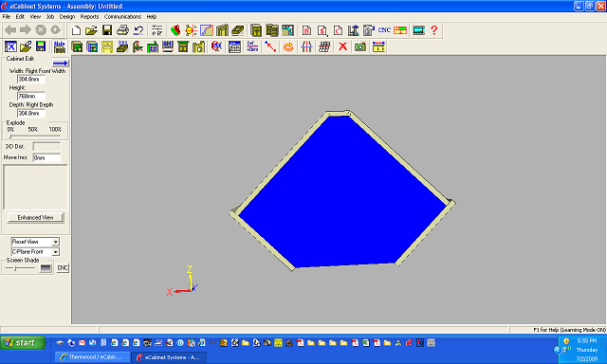This screenshot has width=607, height=364.
Task: Click the red question mark Help icon
Action: 434,30
